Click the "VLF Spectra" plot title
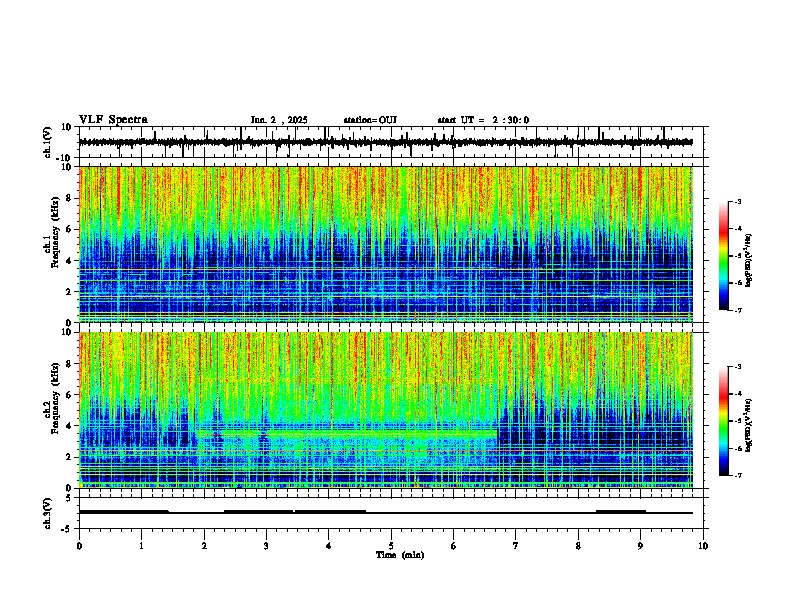This screenshot has height=612, width=792. pos(113,120)
